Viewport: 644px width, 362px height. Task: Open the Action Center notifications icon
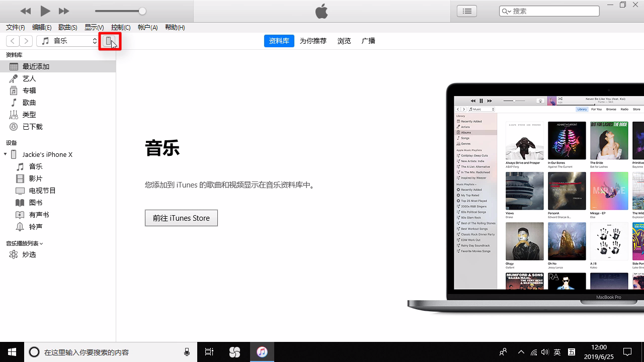627,352
